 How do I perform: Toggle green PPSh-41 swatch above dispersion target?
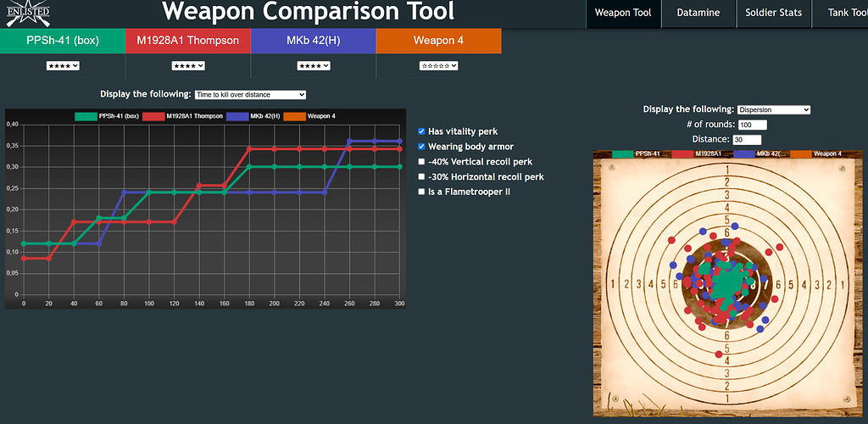point(621,153)
